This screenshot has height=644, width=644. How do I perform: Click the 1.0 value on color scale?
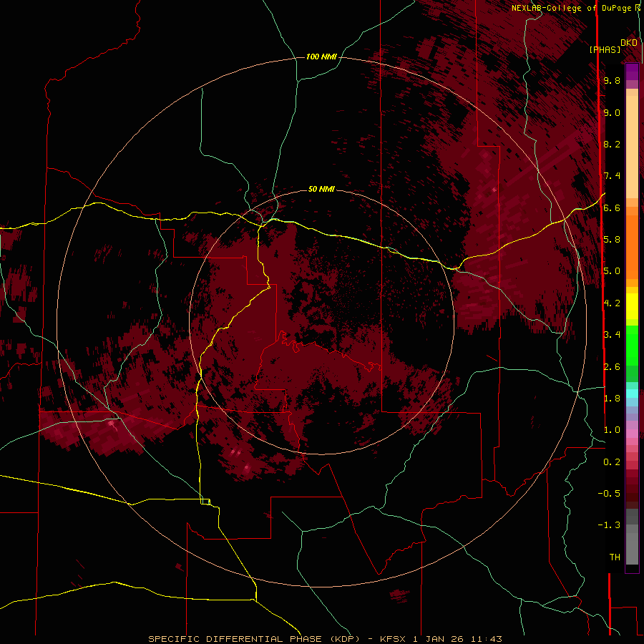[612, 430]
